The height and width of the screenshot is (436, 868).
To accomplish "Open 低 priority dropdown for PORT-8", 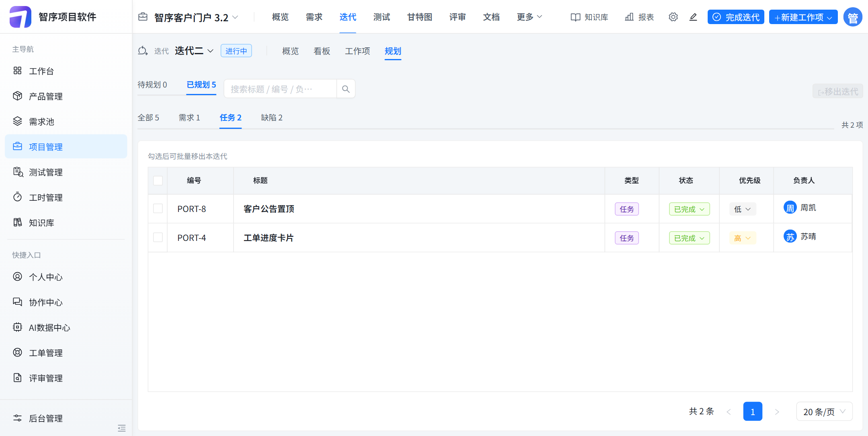I will tap(742, 209).
